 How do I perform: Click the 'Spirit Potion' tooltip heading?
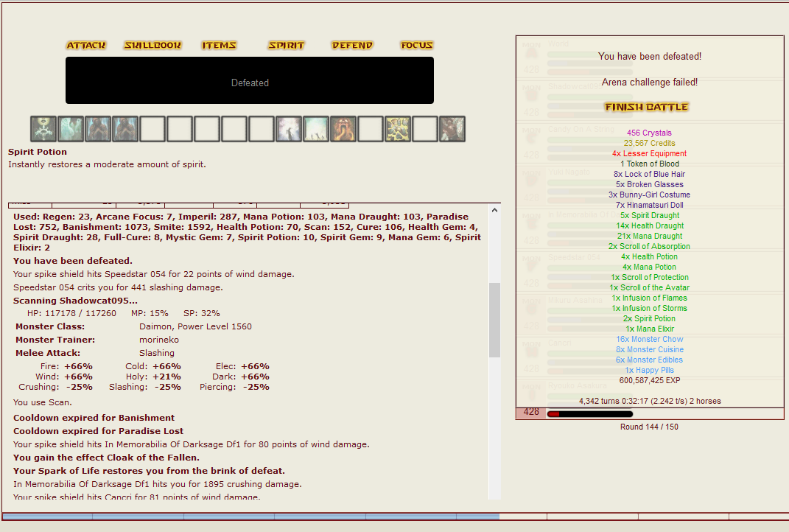tap(38, 152)
